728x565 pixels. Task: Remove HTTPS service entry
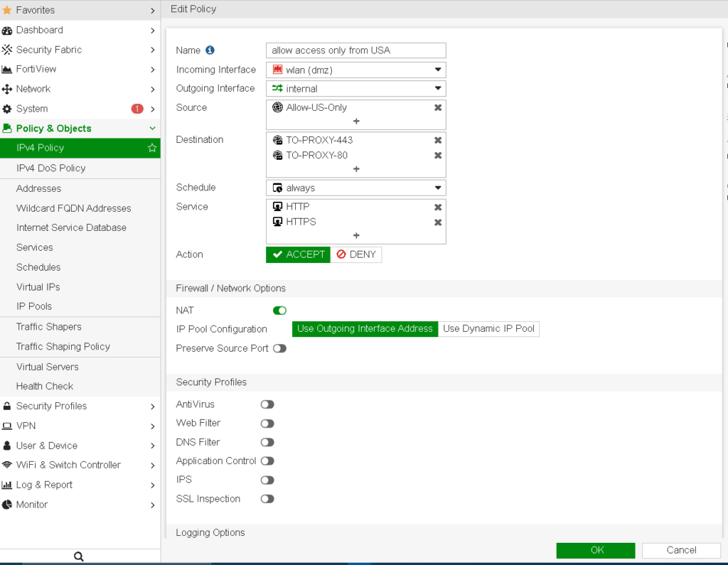[438, 222]
